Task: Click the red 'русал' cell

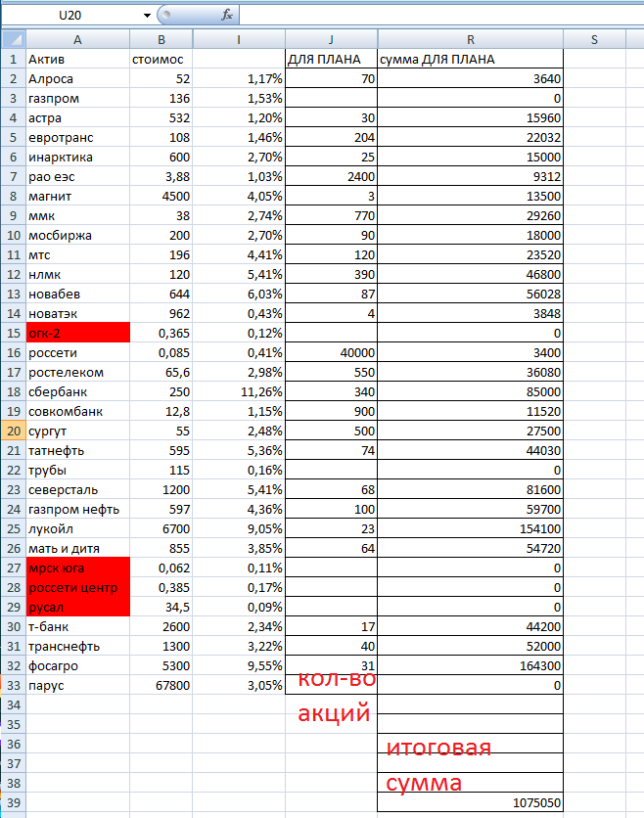Action: 77,607
